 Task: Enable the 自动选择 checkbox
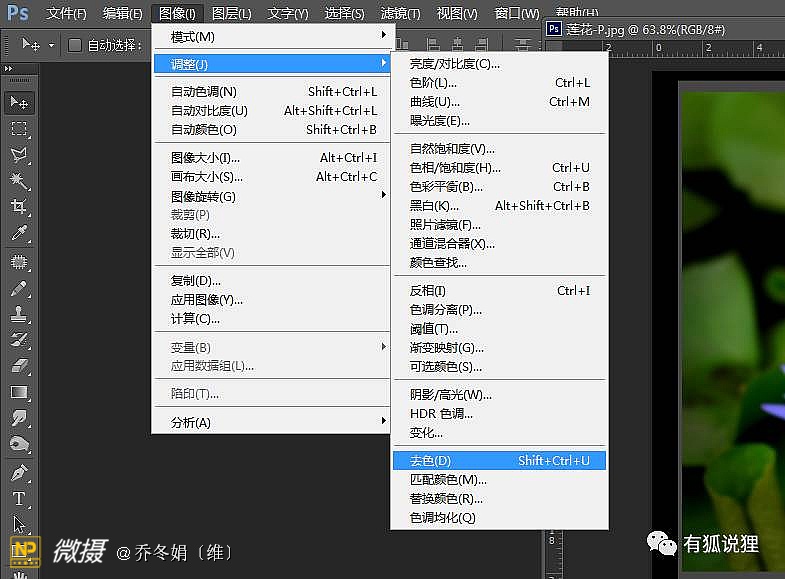click(75, 45)
